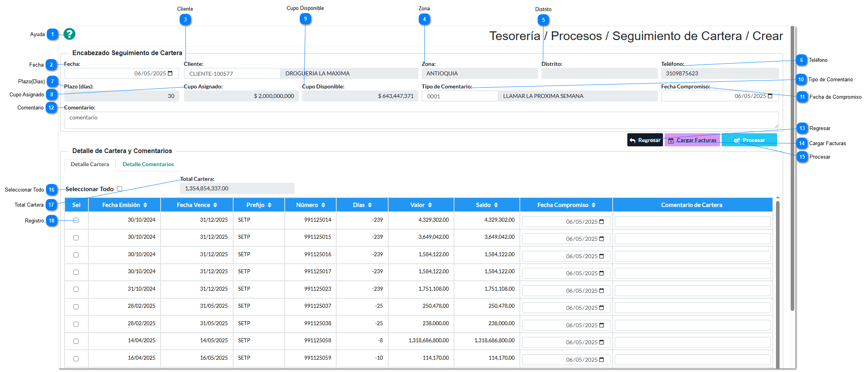This screenshot has height=372, width=868.
Task: Open calendar icon in row 991125016
Action: point(602,256)
